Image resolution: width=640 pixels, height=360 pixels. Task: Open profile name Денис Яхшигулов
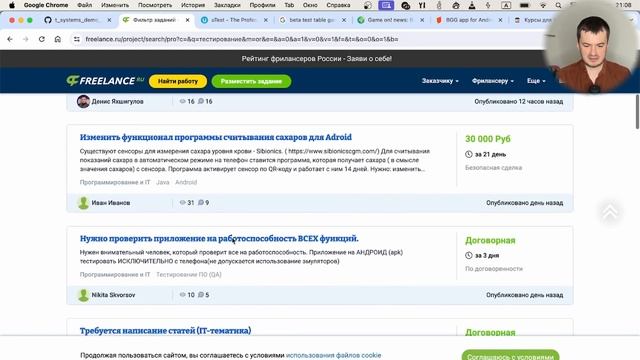(118, 101)
